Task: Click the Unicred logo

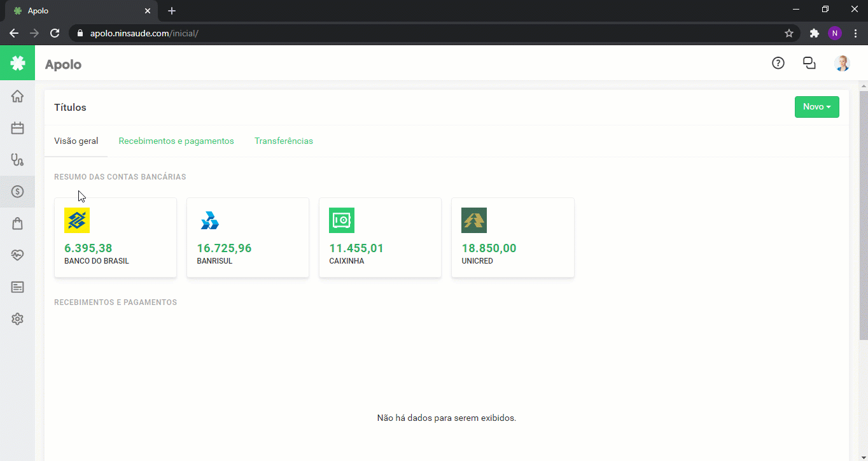Action: point(474,220)
